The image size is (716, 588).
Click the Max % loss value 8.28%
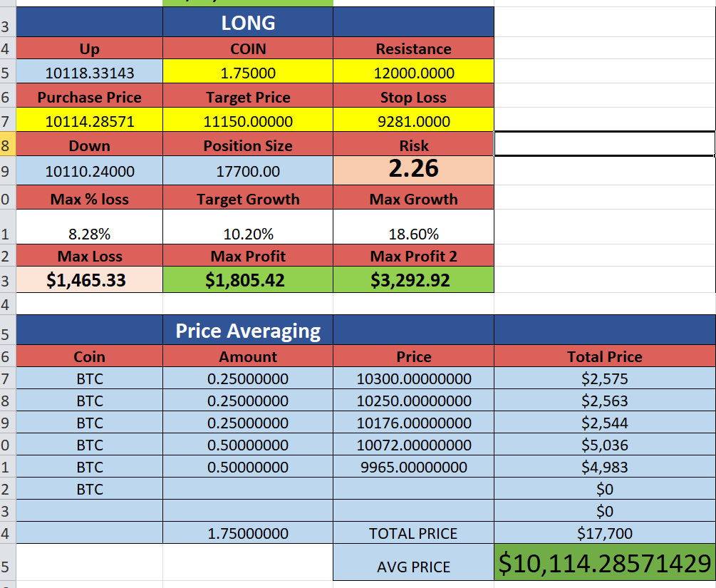click(x=90, y=227)
